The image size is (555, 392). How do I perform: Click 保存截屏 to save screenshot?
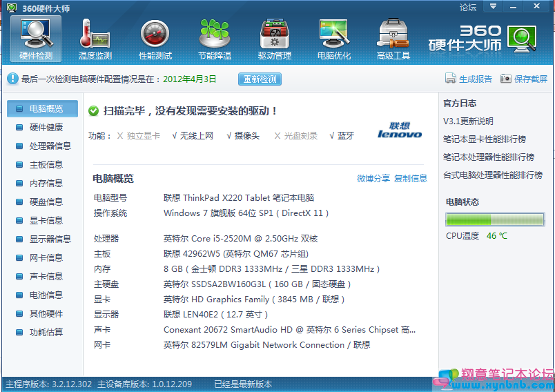tap(531, 79)
